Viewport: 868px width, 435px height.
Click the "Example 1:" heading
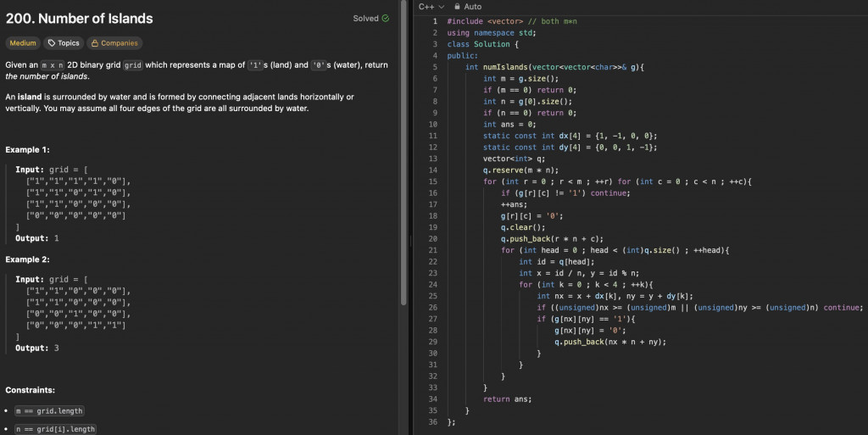[28, 150]
